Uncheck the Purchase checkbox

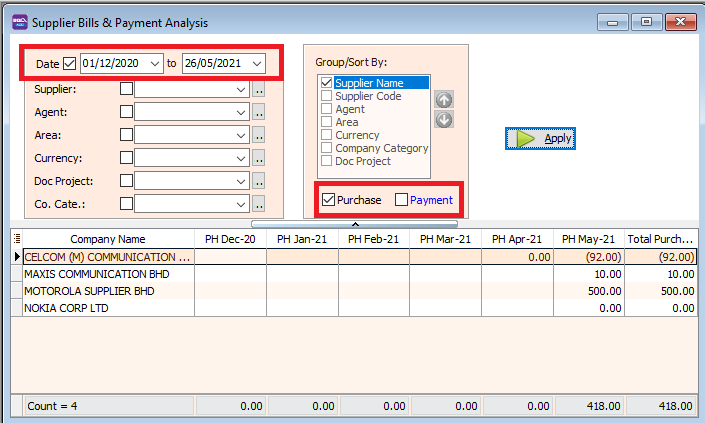tap(328, 200)
